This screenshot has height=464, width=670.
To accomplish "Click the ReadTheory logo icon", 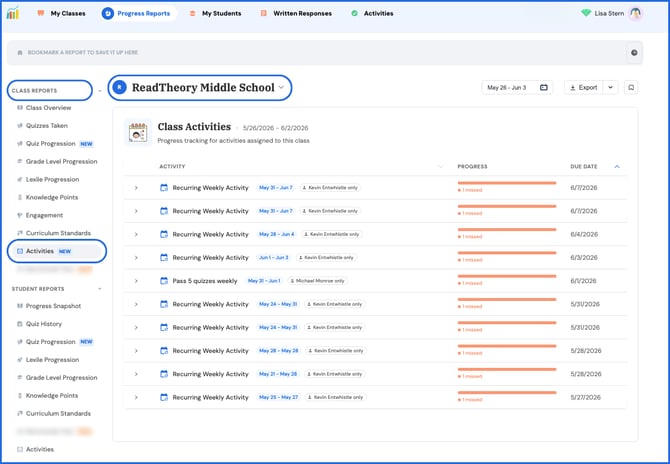I will pos(13,13).
